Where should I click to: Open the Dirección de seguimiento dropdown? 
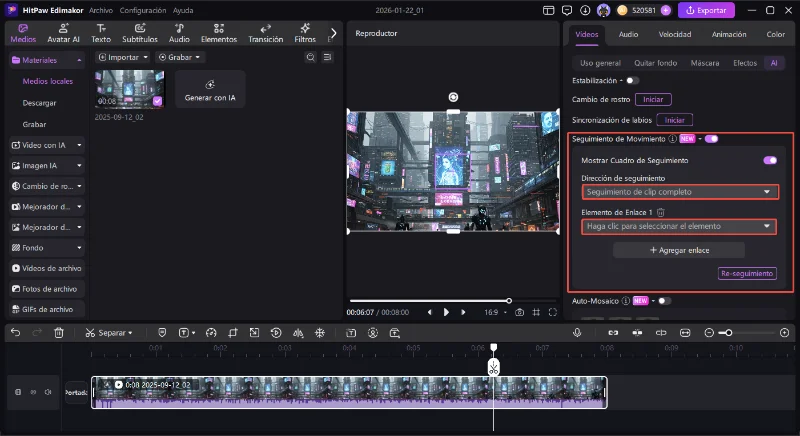679,192
